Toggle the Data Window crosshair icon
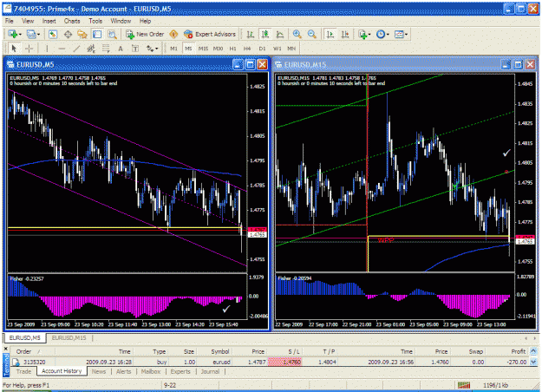Screen dimensions: 542x392 68,34
